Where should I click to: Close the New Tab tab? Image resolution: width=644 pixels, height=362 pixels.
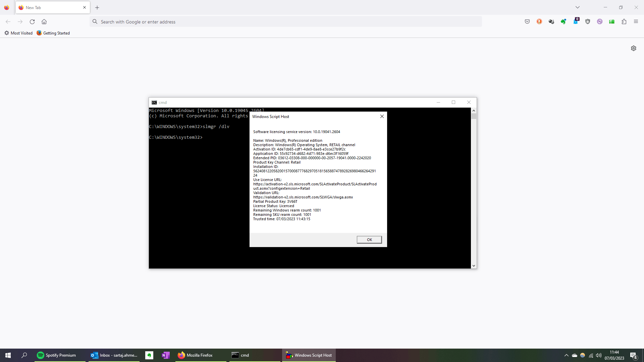[x=85, y=7]
